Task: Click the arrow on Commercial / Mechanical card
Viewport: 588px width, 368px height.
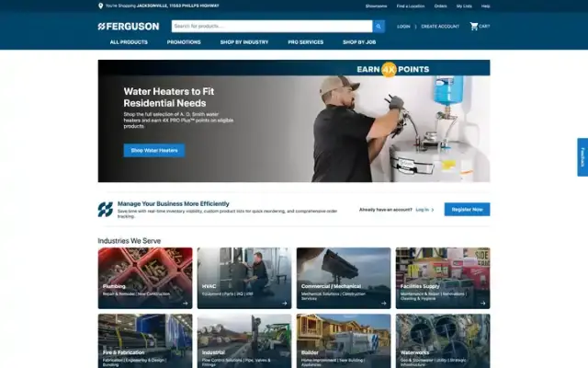Action: [x=384, y=303]
